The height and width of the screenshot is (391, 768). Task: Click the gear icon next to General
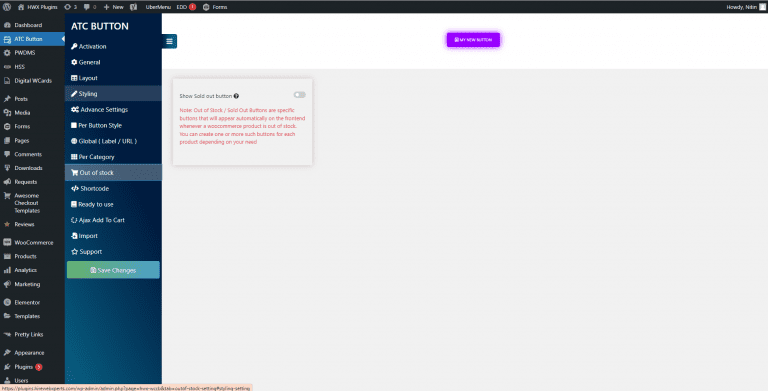click(x=74, y=62)
